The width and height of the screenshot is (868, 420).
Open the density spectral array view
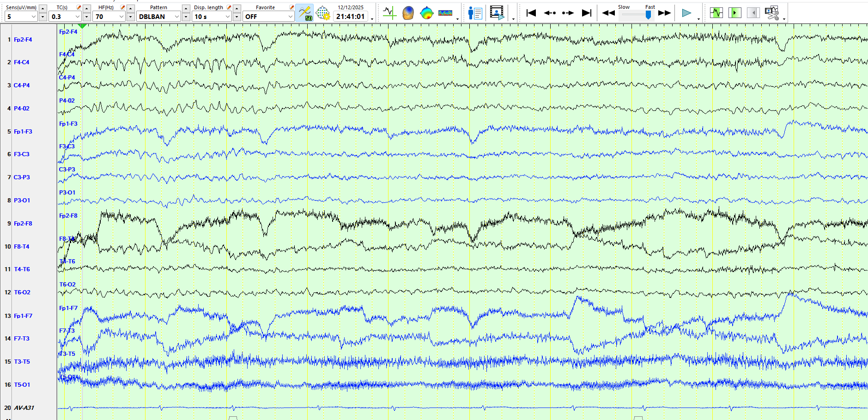pyautogui.click(x=445, y=13)
